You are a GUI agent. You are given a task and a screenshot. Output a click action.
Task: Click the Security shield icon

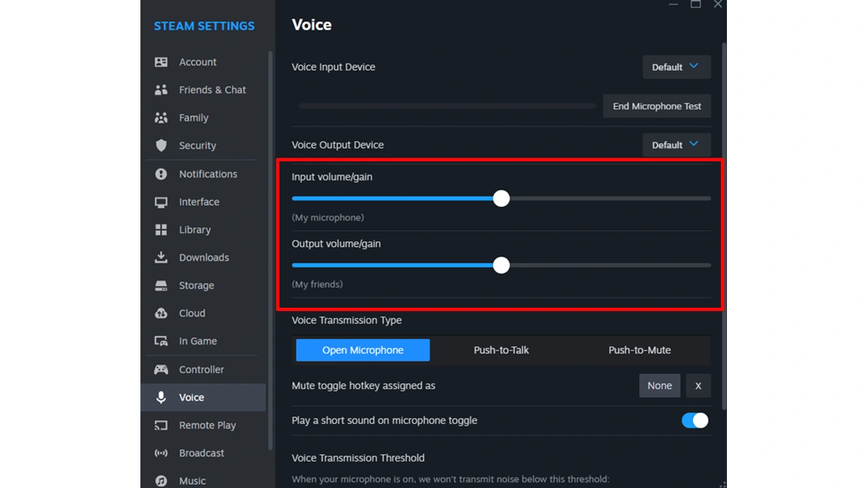point(161,145)
